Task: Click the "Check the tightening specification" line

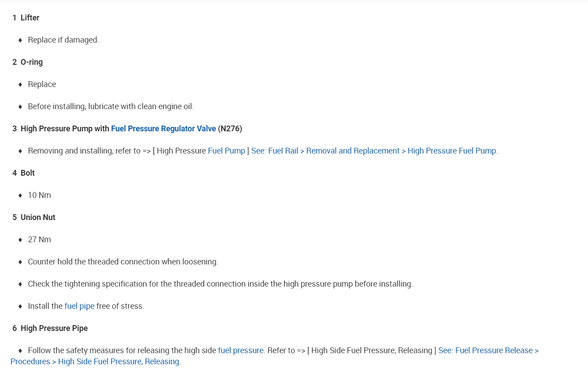Action: pyautogui.click(x=220, y=284)
